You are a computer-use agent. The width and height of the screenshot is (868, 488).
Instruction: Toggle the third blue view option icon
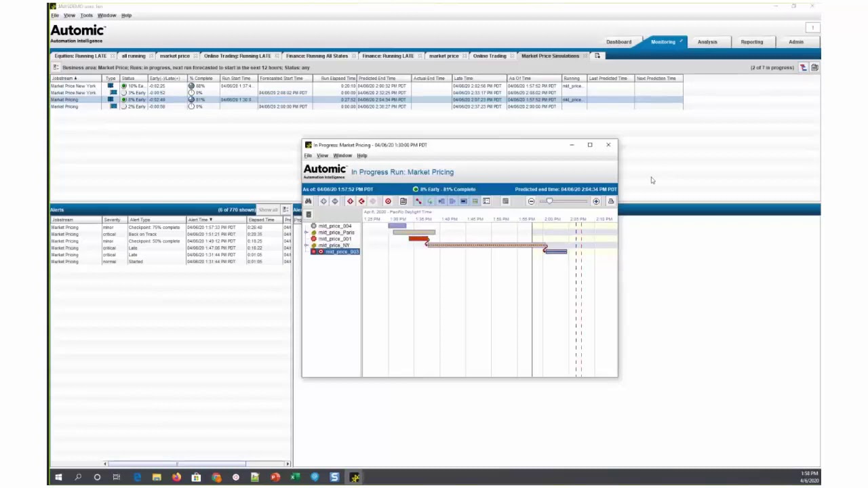[441, 201]
